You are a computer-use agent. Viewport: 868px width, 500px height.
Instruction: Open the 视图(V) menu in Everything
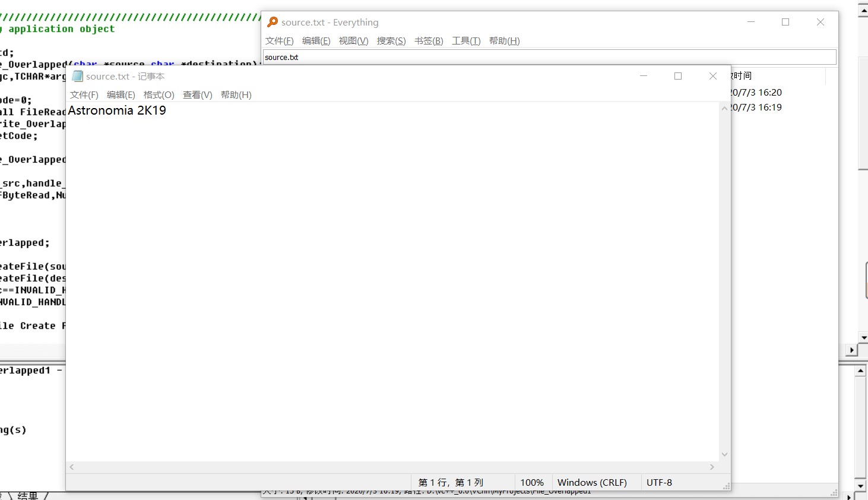[x=353, y=41]
